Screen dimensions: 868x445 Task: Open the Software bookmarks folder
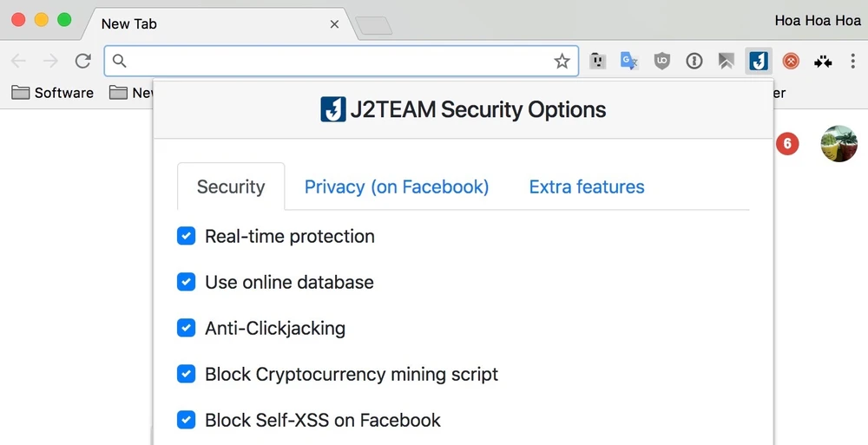coord(54,93)
